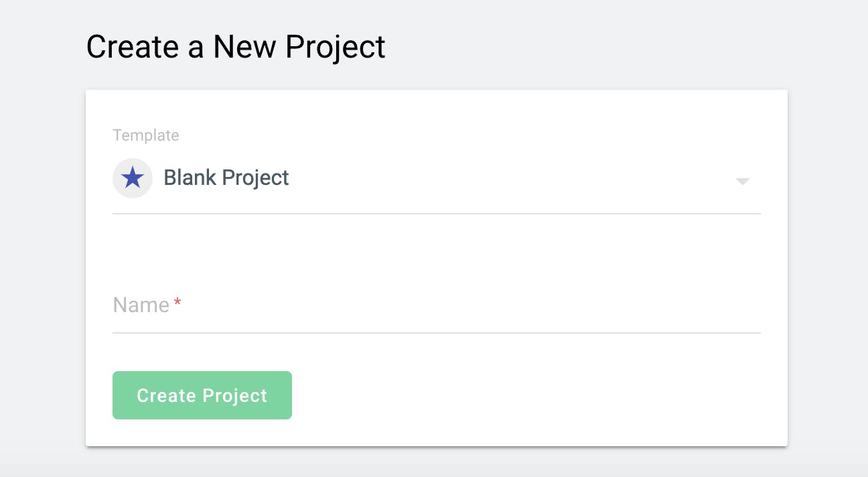This screenshot has width=868, height=477.
Task: Click the blue star template icon
Action: coord(133,178)
